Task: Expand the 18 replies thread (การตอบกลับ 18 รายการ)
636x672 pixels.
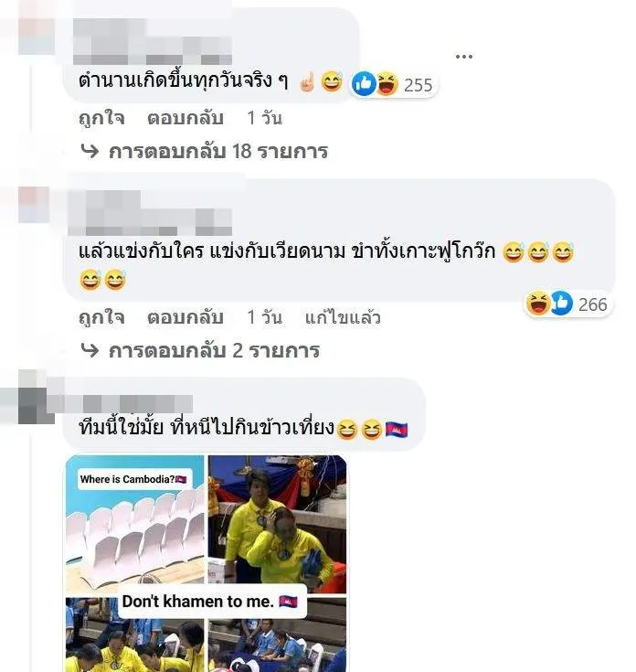Action: pyautogui.click(x=218, y=151)
